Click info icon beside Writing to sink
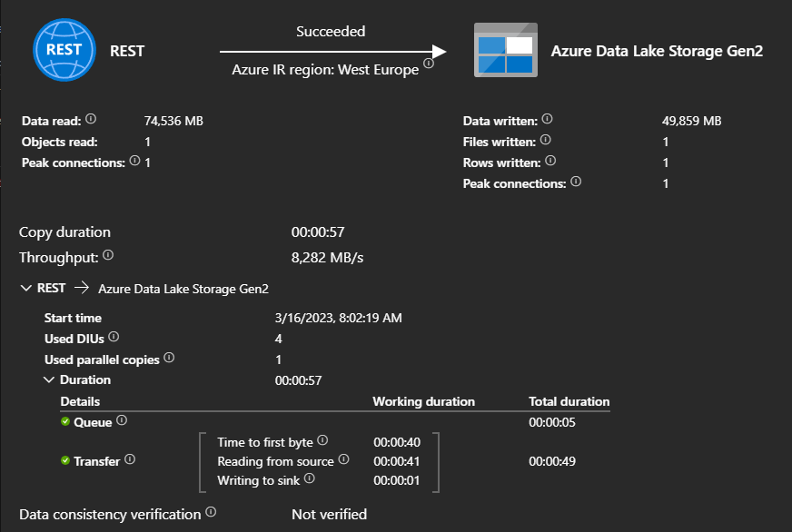The width and height of the screenshot is (792, 532). click(310, 478)
